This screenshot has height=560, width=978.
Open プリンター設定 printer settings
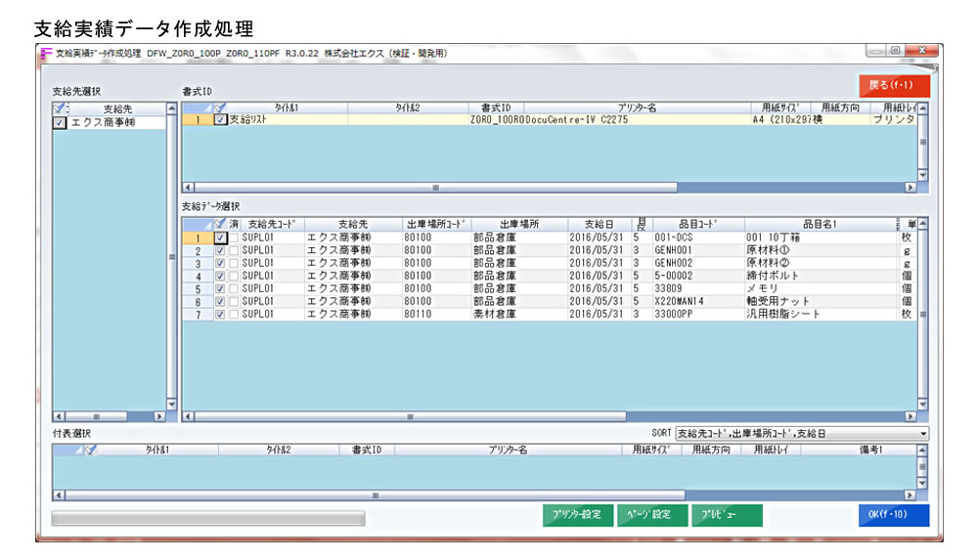pyautogui.click(x=578, y=515)
